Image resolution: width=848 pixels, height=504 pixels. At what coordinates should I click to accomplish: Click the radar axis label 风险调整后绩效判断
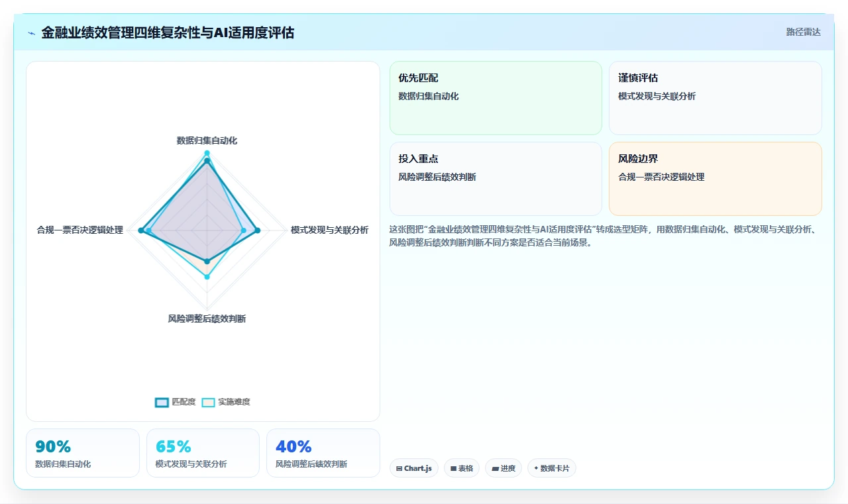point(207,319)
